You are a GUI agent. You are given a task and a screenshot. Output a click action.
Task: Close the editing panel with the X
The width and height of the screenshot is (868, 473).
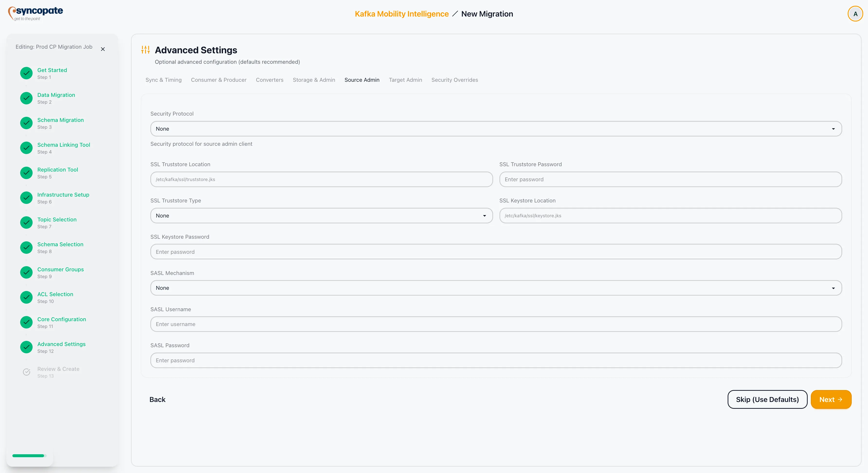[x=103, y=49]
